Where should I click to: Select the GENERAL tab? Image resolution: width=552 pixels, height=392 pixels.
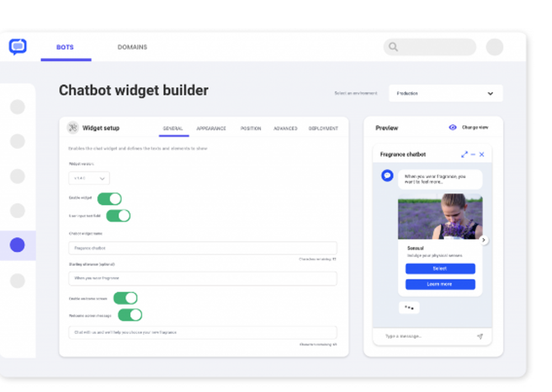[x=173, y=129]
